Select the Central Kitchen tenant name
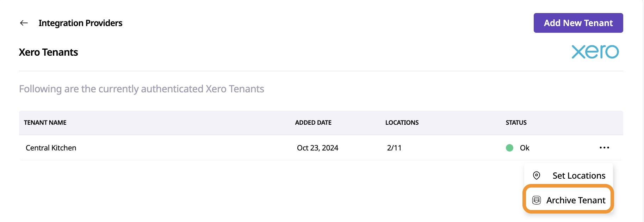This screenshot has width=644, height=222. pyautogui.click(x=51, y=148)
